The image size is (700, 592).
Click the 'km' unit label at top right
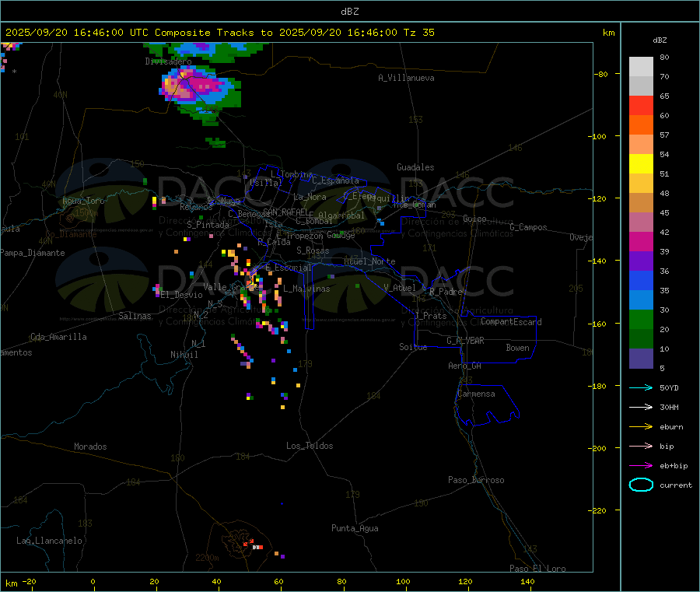click(608, 33)
